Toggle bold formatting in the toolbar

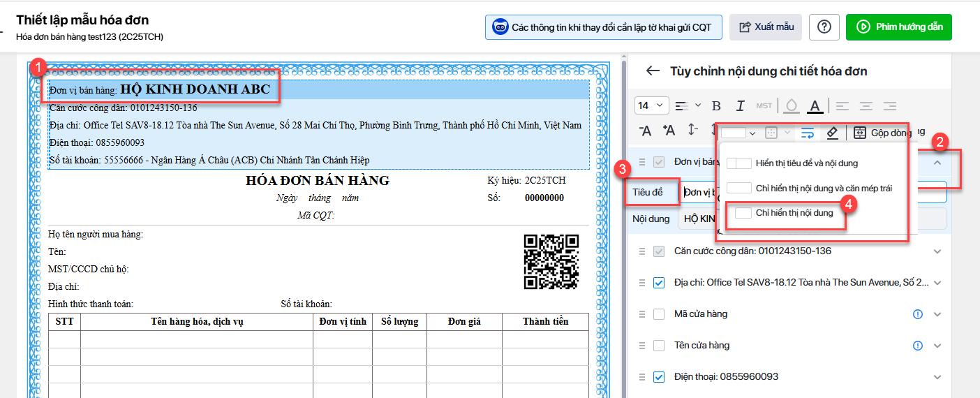pos(716,106)
